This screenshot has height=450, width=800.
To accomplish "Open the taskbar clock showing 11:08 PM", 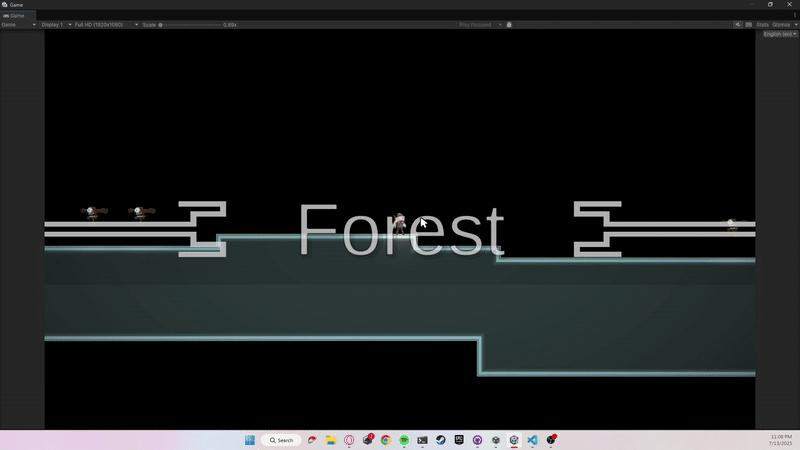I will pyautogui.click(x=781, y=440).
